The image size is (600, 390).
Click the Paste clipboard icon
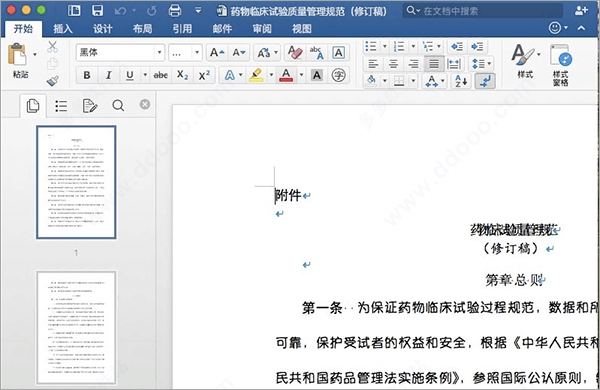tap(17, 55)
